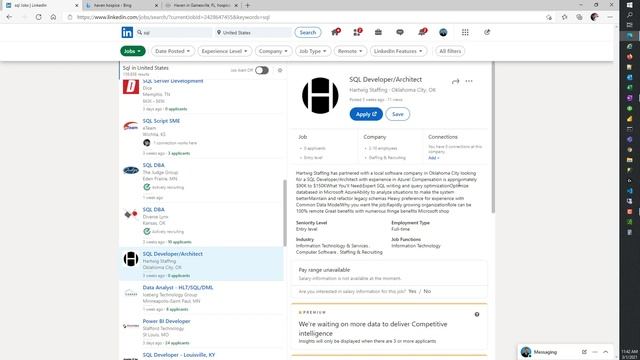This screenshot has width=640, height=360.
Task: Click the United States location field
Action: (253, 32)
